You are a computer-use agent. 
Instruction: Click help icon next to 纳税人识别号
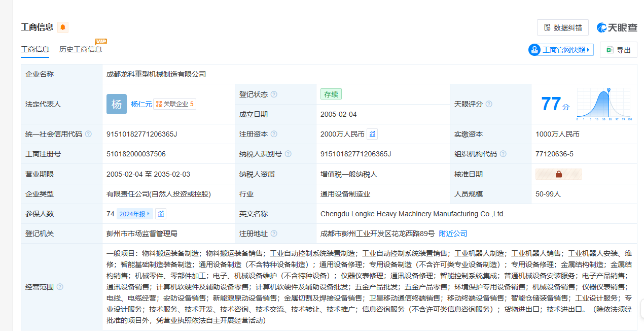tap(288, 154)
